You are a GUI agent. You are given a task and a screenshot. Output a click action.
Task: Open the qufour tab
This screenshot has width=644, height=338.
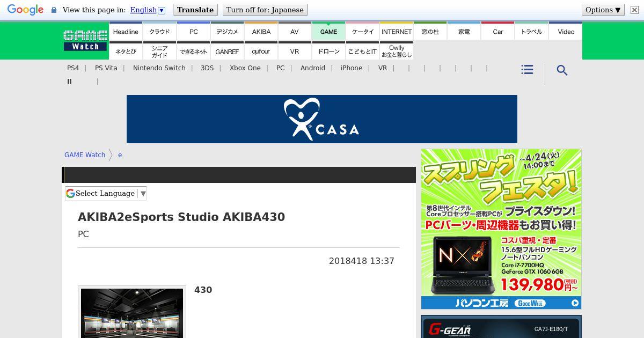[x=261, y=52]
